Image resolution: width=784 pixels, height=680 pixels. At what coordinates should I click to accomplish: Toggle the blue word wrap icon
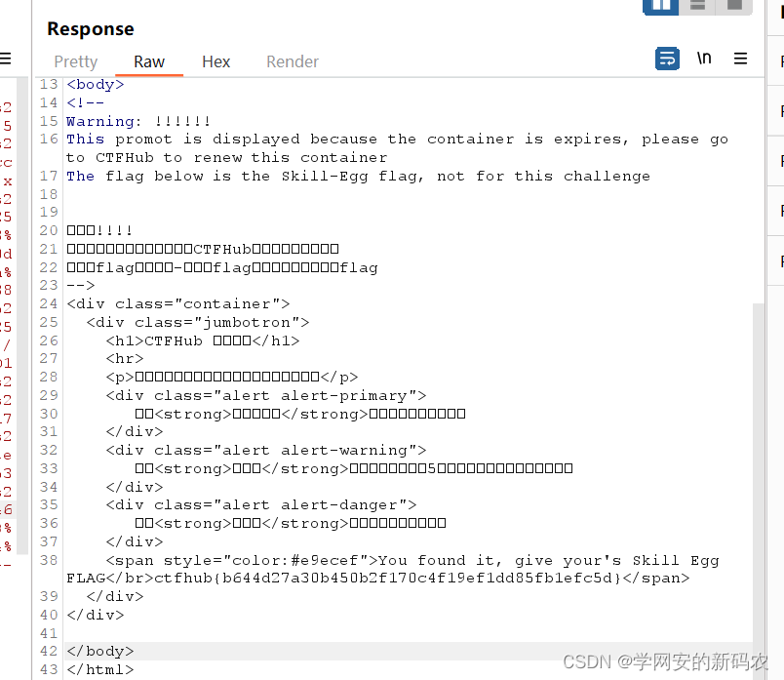[x=667, y=59]
